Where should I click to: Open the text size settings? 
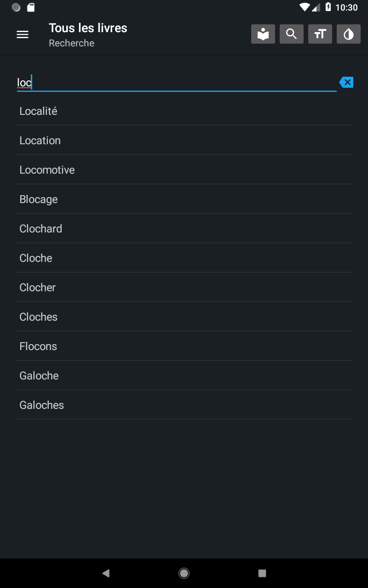click(320, 34)
